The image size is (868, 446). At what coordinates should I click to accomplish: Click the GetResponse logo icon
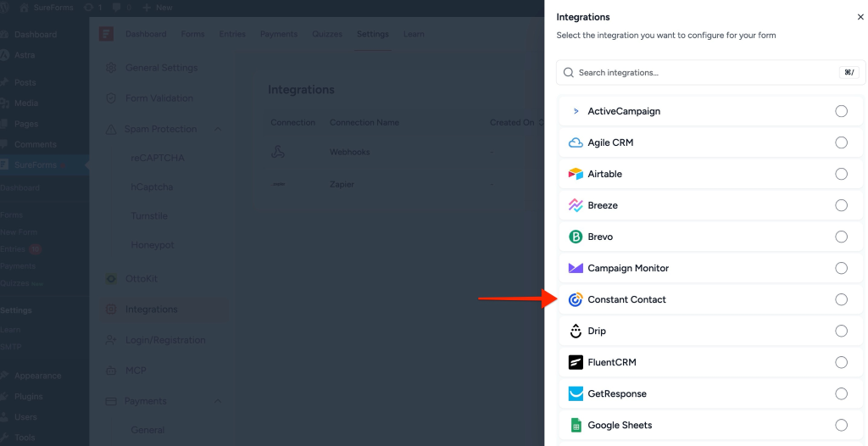pyautogui.click(x=576, y=394)
